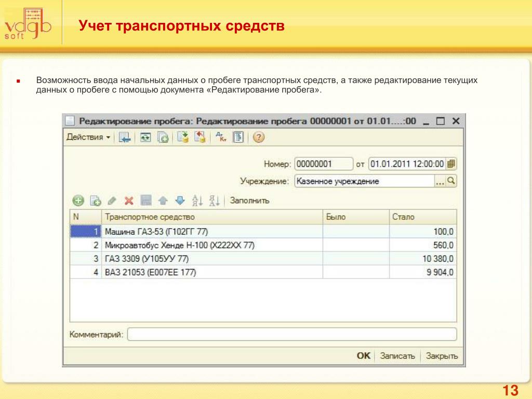Move the row up with the grey up arrow icon

(x=163, y=201)
